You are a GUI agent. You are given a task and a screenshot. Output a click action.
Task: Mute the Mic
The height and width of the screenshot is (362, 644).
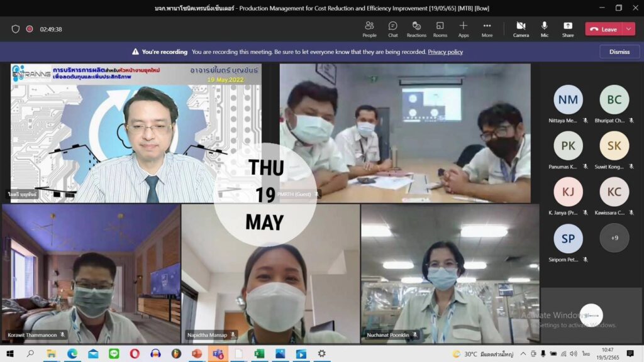(544, 29)
